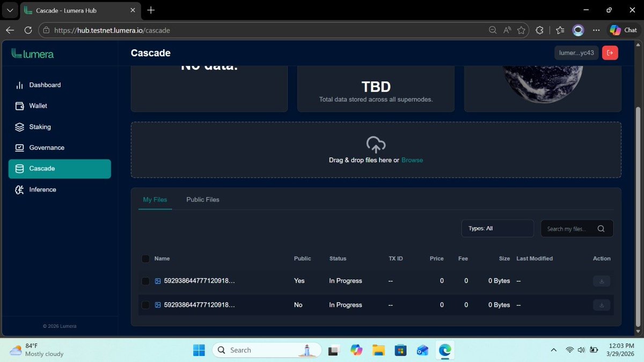Open the Types: All dropdown
Image resolution: width=644 pixels, height=362 pixels.
pyautogui.click(x=497, y=228)
